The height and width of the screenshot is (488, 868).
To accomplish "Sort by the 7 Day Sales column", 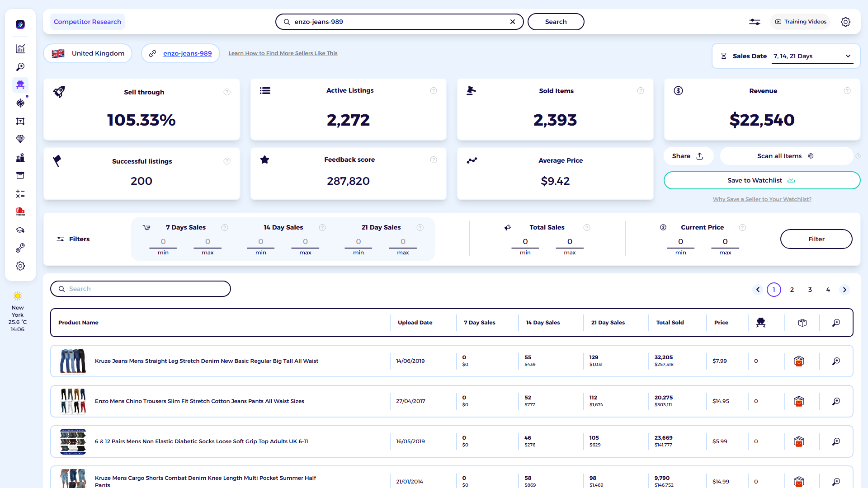I will [480, 323].
